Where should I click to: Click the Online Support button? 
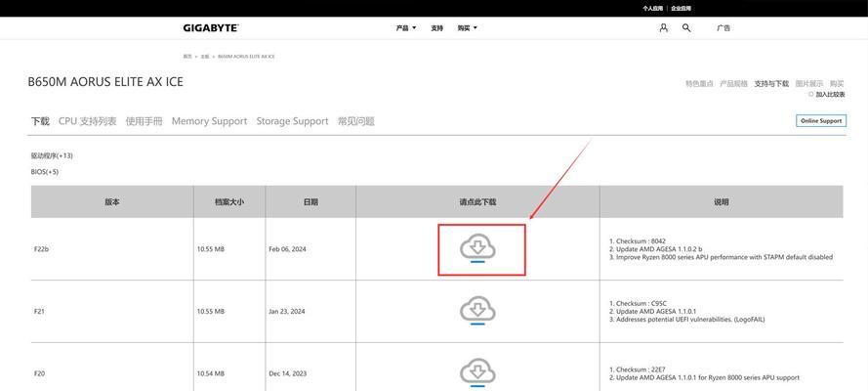(x=821, y=121)
